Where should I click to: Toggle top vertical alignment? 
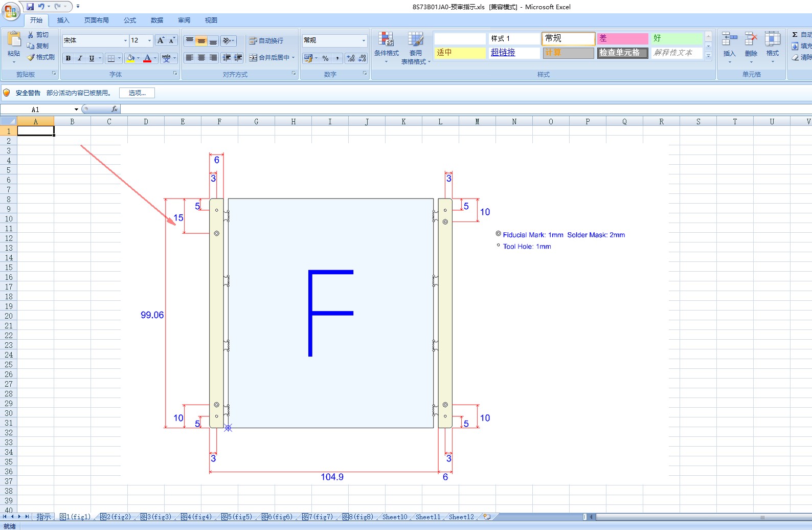pyautogui.click(x=190, y=41)
